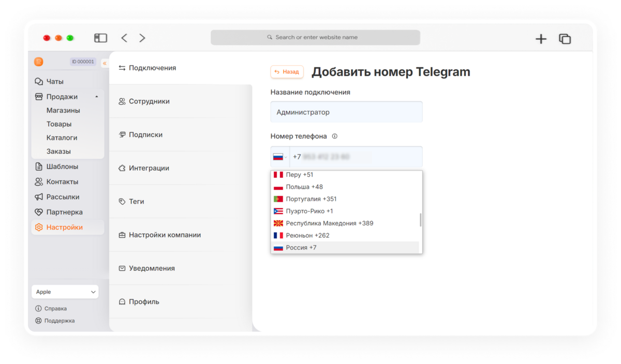Expand the country flag code selector
Screen dimensions: 621x364
280,157
